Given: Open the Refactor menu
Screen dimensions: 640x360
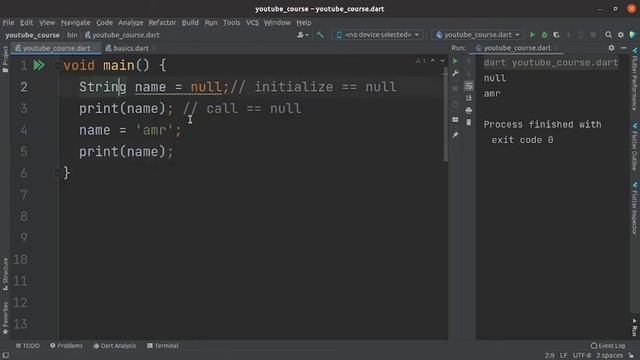Looking at the screenshot, I should pyautogui.click(x=162, y=22).
